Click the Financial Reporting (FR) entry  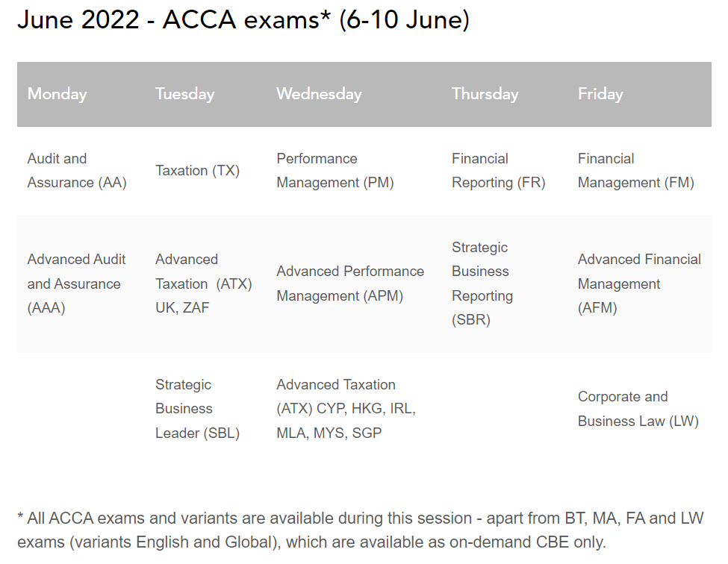[x=498, y=171]
